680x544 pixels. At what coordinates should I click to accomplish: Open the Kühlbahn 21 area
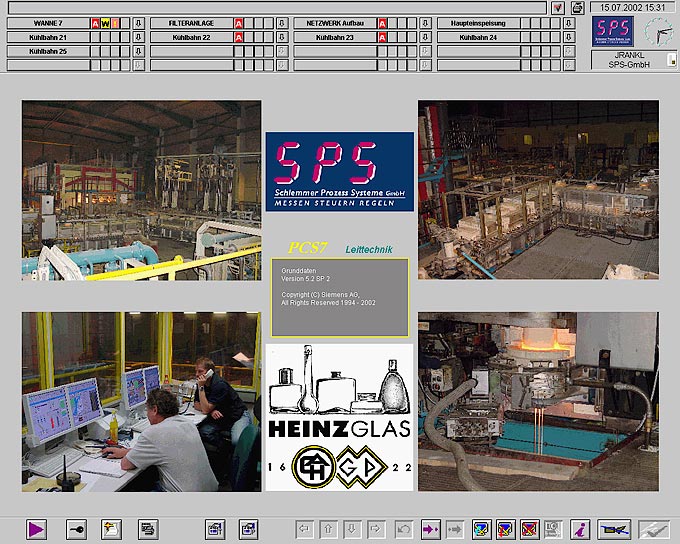tap(49, 37)
